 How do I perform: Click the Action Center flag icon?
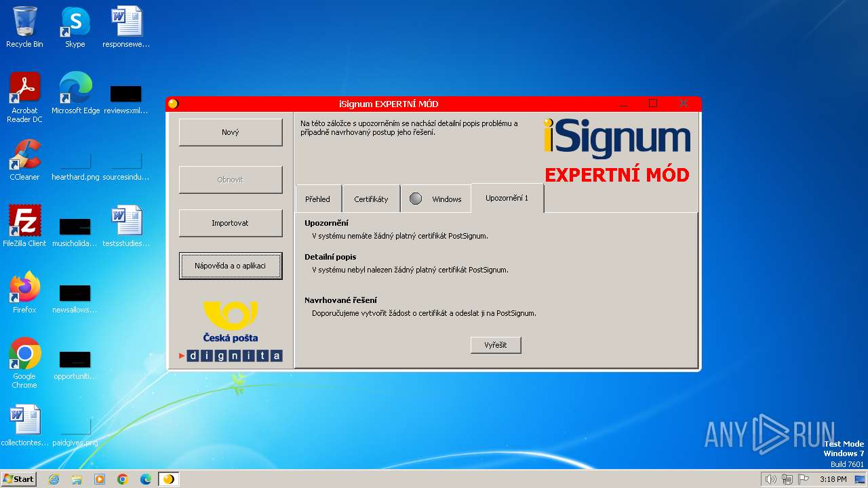coord(804,479)
